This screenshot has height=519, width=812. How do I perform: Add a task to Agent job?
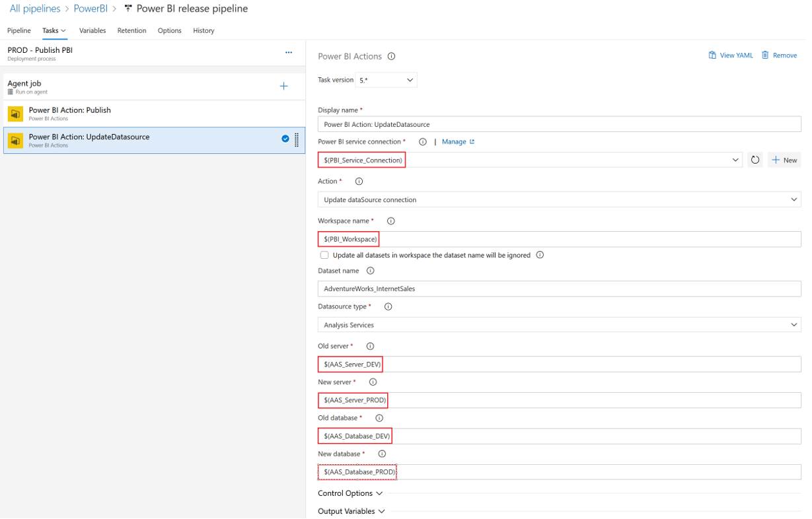(x=284, y=86)
